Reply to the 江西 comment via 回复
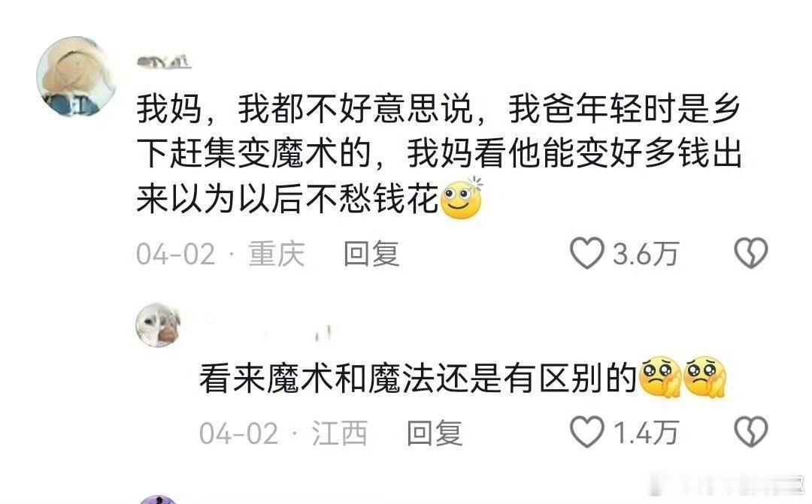Screen dimensions: 812x504 434,433
